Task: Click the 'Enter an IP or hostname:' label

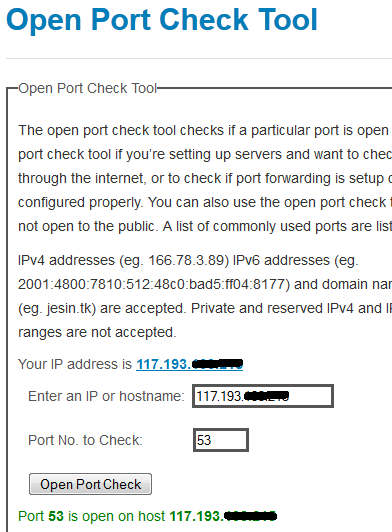Action: point(106,396)
